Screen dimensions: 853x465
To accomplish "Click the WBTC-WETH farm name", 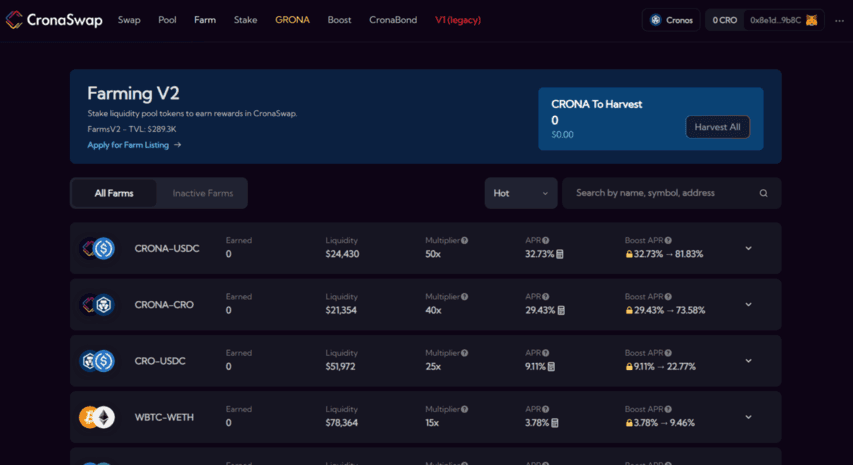I will pos(164,417).
